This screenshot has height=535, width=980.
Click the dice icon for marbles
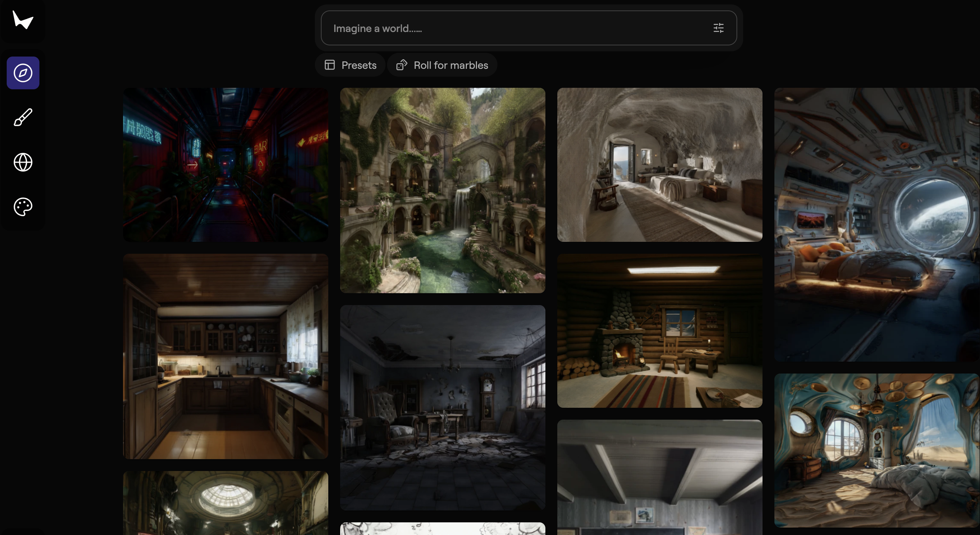click(x=402, y=65)
